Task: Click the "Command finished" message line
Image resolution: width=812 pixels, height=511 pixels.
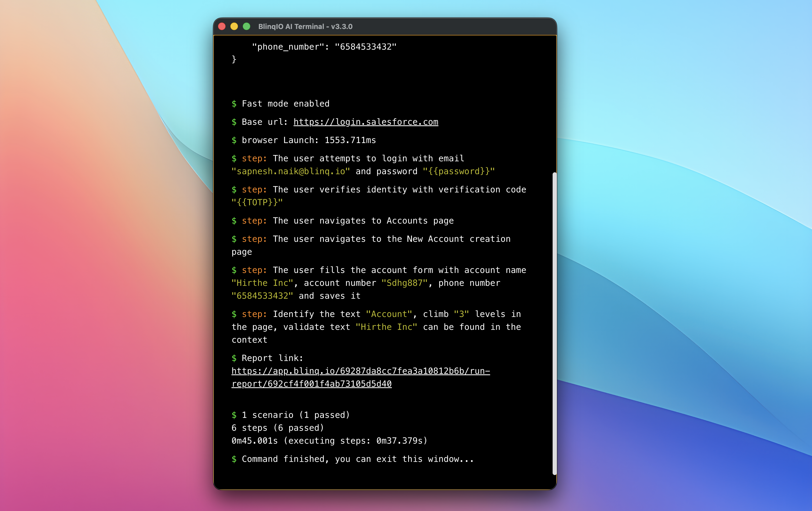Action: (x=357, y=459)
